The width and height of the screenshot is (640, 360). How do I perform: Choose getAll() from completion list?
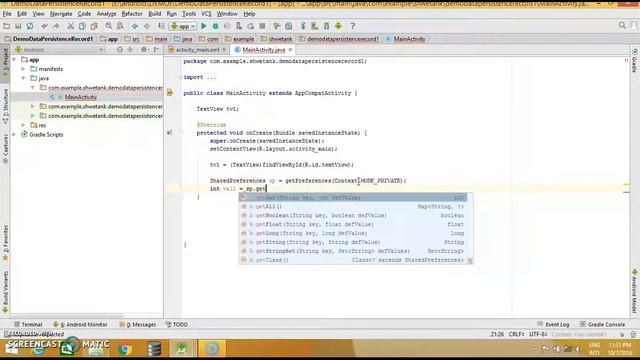(353, 207)
